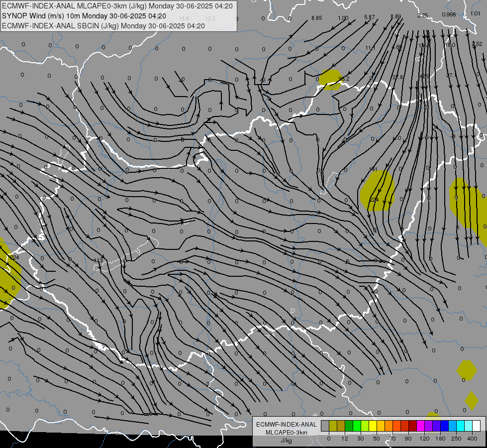Viewport: 487px width, 448px height.
Task: Click the map value '18.0'
Action: pyautogui.click(x=450, y=45)
